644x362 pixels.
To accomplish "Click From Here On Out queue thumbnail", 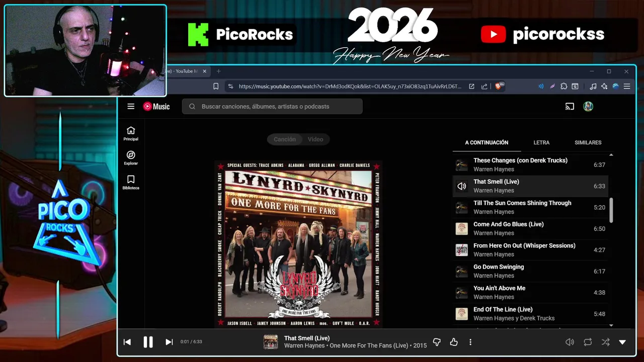I will point(461,250).
